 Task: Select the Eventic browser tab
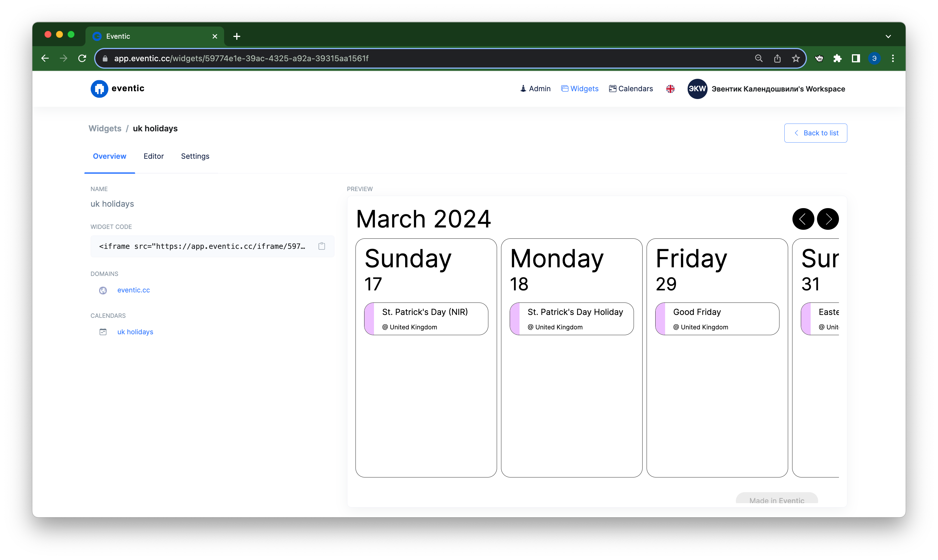155,36
